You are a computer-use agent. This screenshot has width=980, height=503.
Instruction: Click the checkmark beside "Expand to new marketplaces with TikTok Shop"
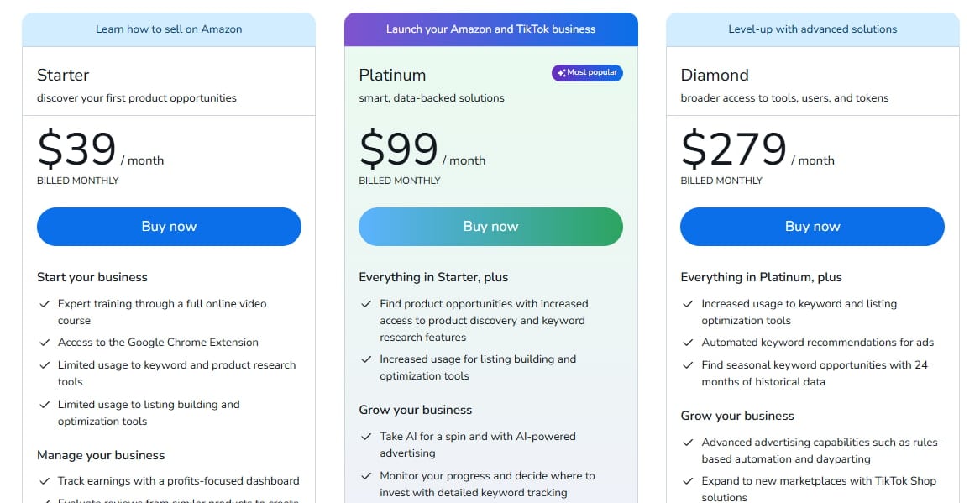click(x=688, y=480)
